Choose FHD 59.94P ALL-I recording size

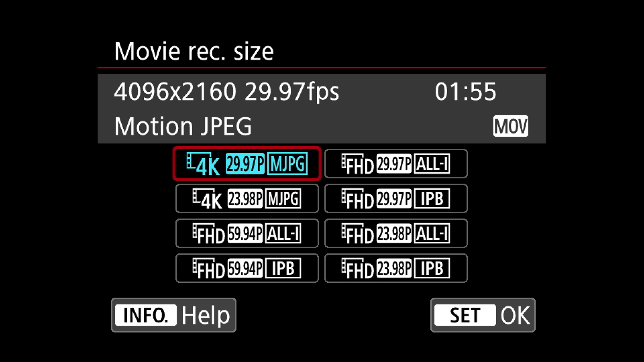pos(247,233)
